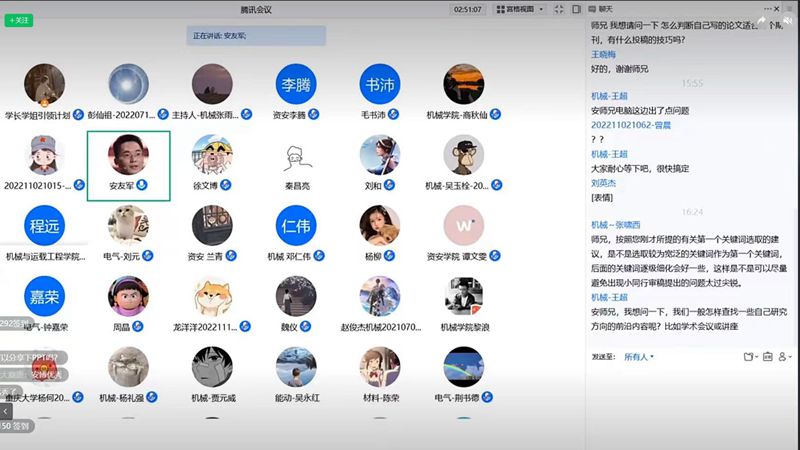The height and width of the screenshot is (450, 800).
Task: Click the meeting timer 02:51:07
Action: 468,9
